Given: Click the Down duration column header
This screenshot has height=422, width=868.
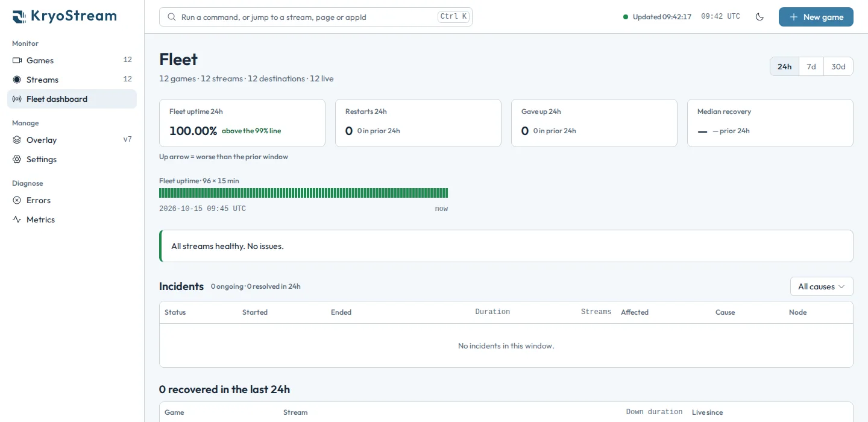Looking at the screenshot, I should (654, 412).
